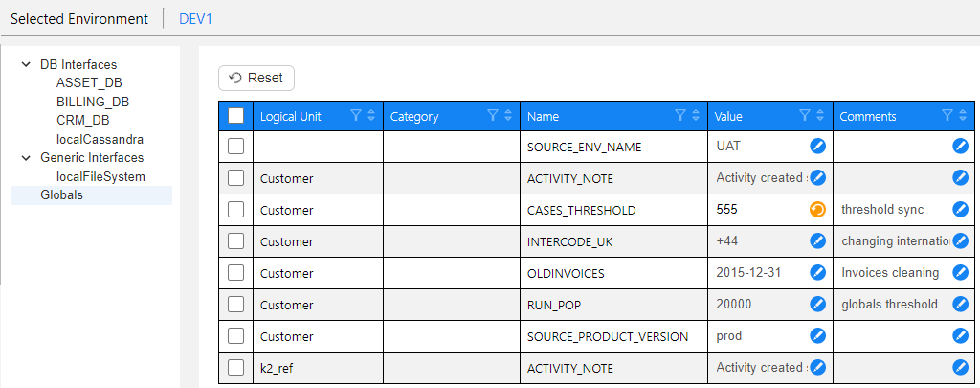Filter the Name column
The image size is (980, 388).
pyautogui.click(x=680, y=116)
